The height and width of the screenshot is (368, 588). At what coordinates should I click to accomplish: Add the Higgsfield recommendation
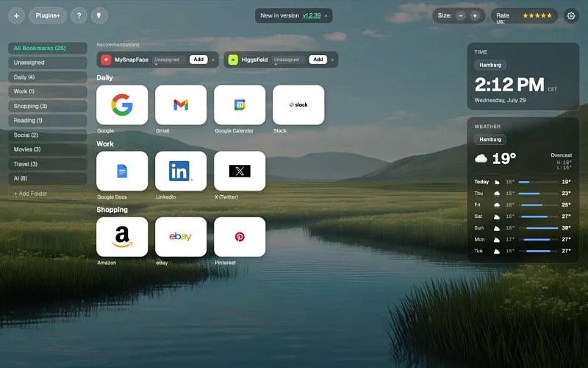318,60
